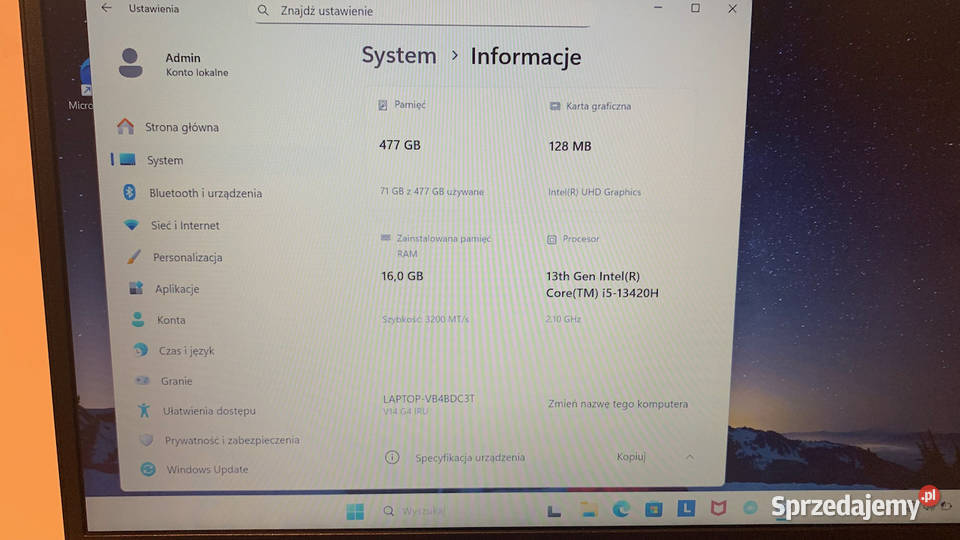Launch Microsoft Edge from taskbar

[x=621, y=509]
